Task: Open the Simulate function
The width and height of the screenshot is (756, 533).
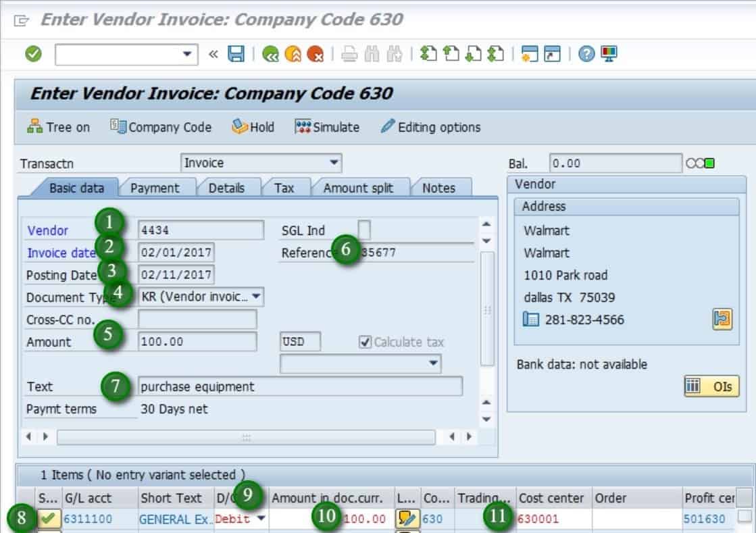Action: tap(326, 127)
